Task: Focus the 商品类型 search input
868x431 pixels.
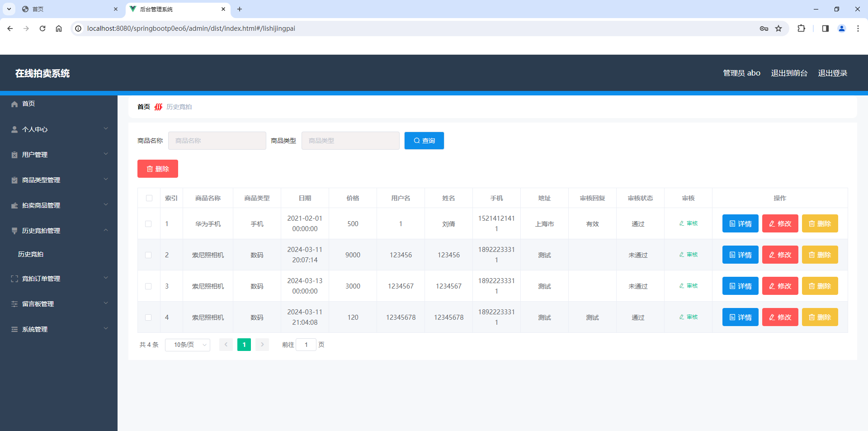Action: (350, 141)
